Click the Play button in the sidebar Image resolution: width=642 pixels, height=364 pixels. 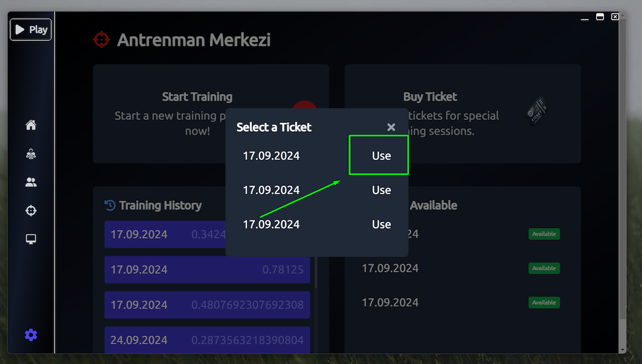(x=30, y=30)
